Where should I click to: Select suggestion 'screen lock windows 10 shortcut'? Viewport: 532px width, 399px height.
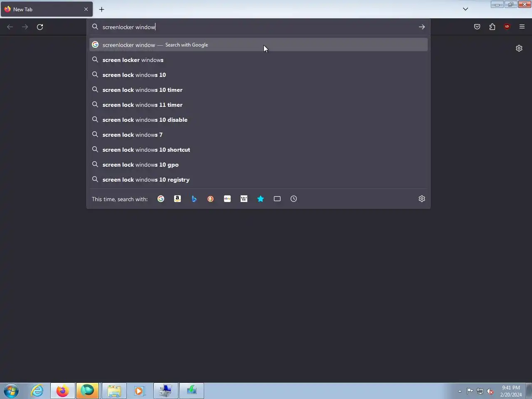coord(259,150)
